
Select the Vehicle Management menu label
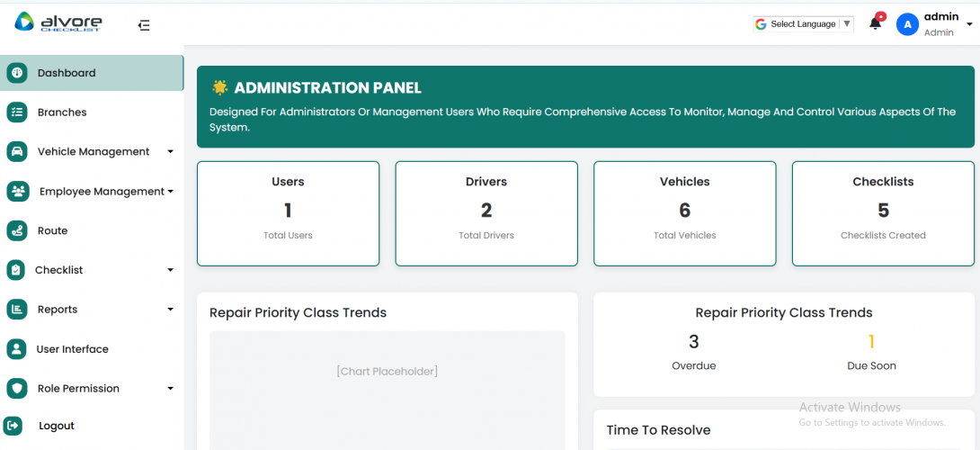tap(94, 151)
